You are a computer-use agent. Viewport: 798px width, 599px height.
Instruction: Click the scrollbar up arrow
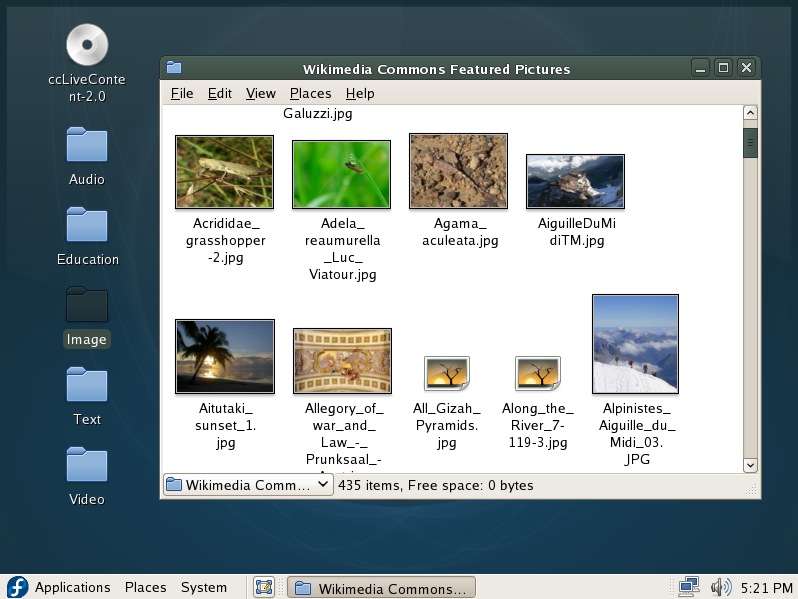click(x=750, y=113)
